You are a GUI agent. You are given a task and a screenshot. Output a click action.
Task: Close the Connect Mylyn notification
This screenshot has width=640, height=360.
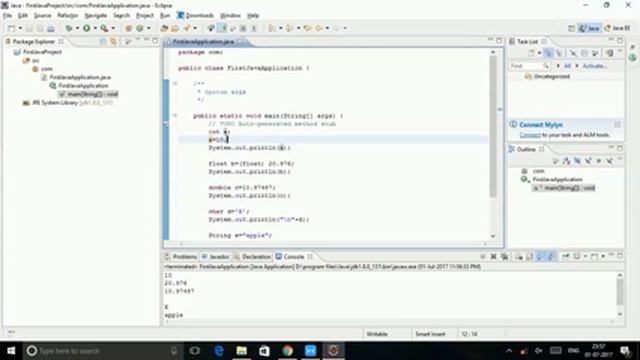click(617, 124)
